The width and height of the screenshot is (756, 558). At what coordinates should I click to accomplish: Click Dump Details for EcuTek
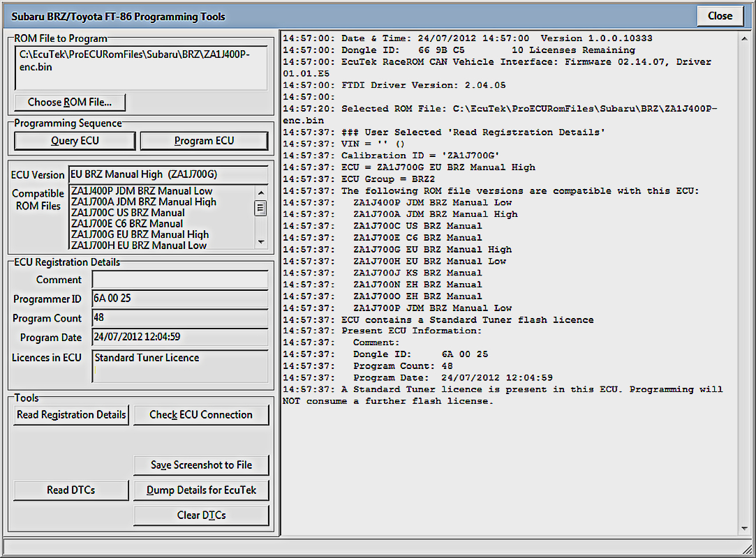(x=201, y=490)
